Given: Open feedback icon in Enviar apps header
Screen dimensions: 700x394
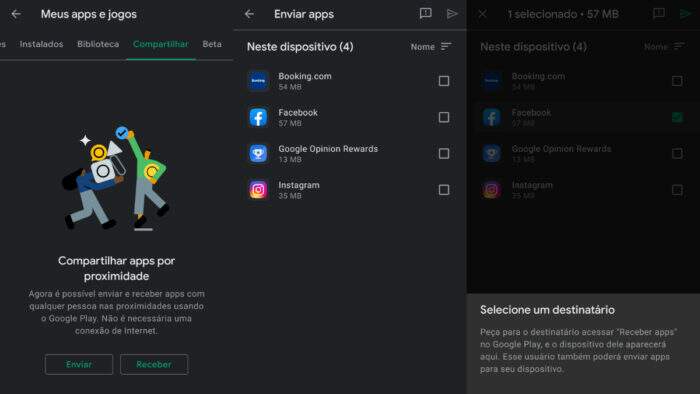Looking at the screenshot, I should 425,14.
